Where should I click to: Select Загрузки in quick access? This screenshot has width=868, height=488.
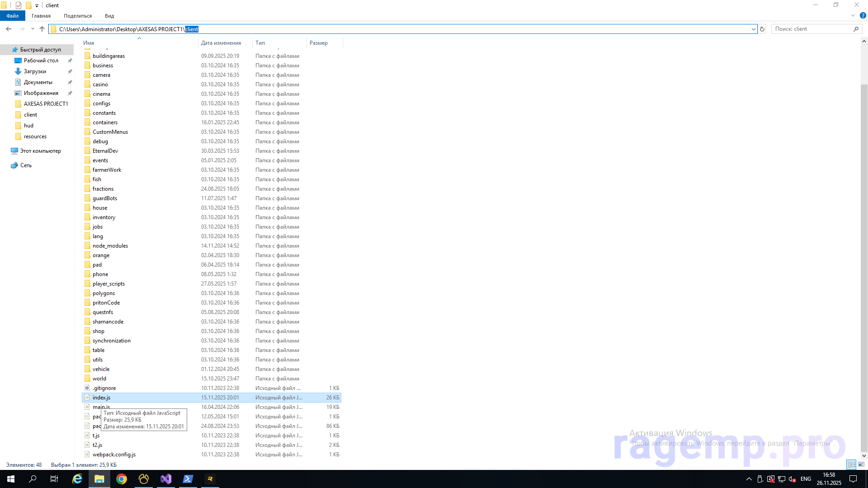coord(35,71)
